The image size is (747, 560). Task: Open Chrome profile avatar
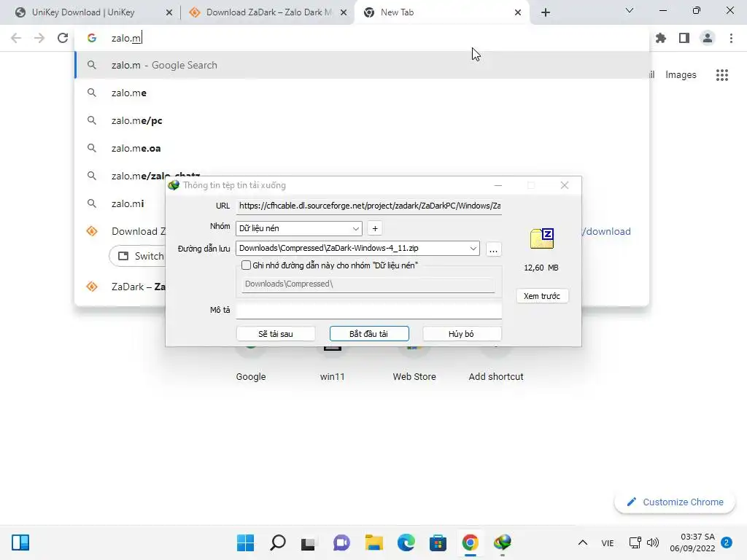click(x=708, y=38)
